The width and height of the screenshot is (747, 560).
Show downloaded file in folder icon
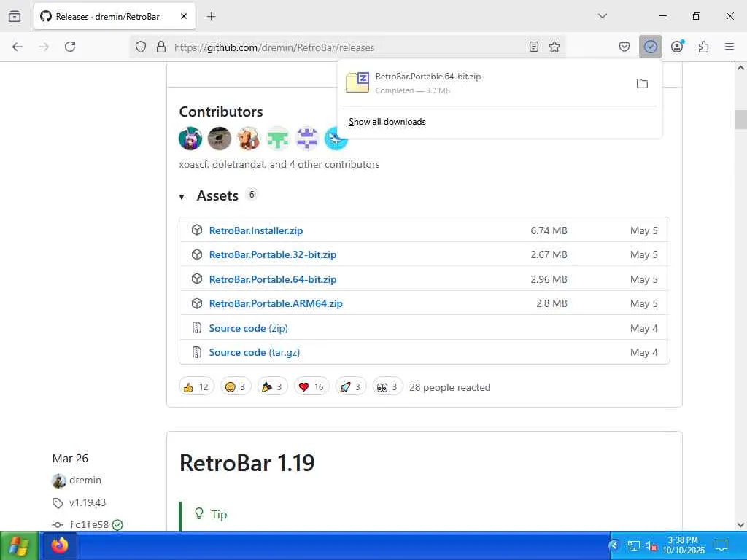[642, 84]
